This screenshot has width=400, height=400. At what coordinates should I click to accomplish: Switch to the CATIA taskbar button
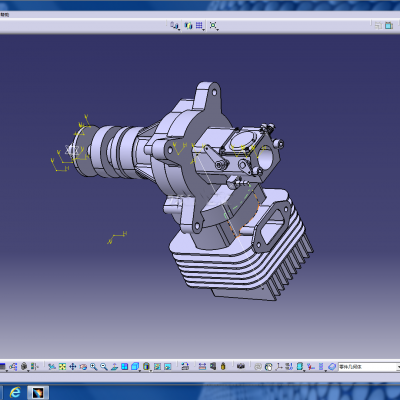tap(38, 392)
